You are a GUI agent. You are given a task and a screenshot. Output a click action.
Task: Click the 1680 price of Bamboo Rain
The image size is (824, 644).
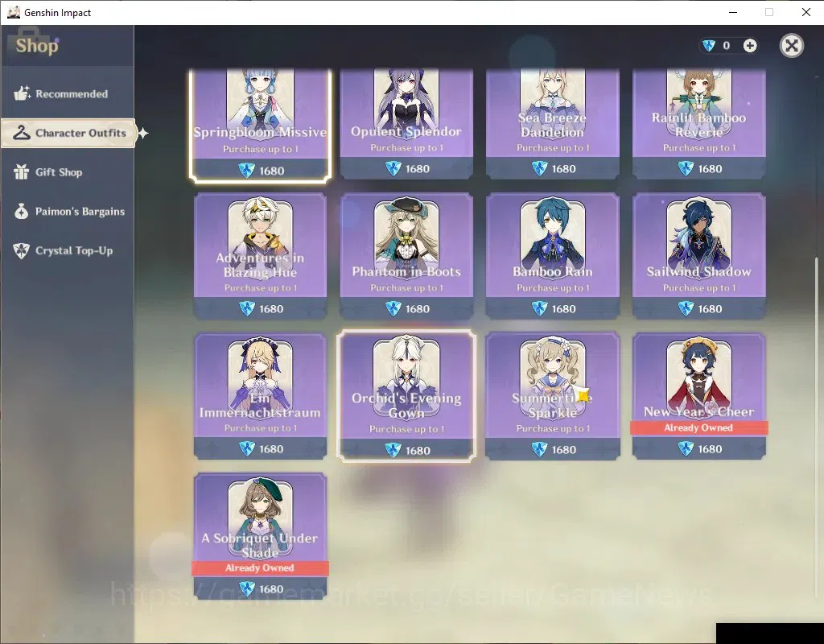564,309
